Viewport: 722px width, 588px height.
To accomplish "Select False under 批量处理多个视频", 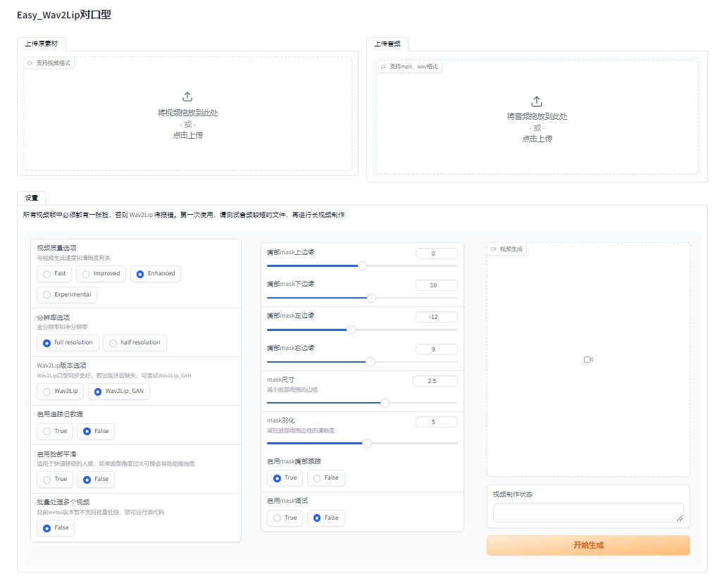I will (55, 528).
